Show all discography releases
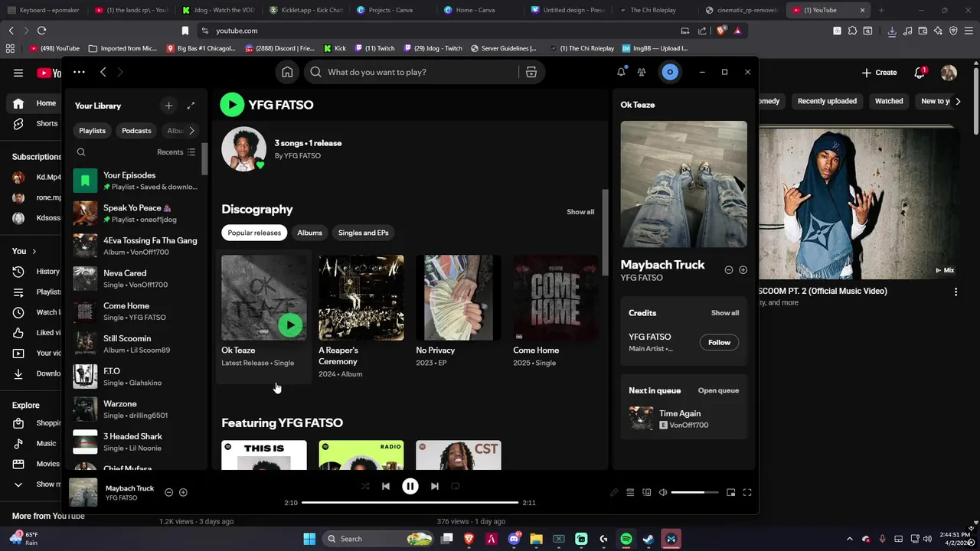This screenshot has height=551, width=980. [580, 212]
